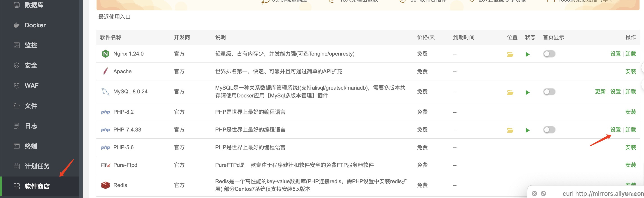Viewport: 644px width, 198px height.
Task: Click the Docker whale icon in sidebar
Action: pyautogui.click(x=16, y=25)
